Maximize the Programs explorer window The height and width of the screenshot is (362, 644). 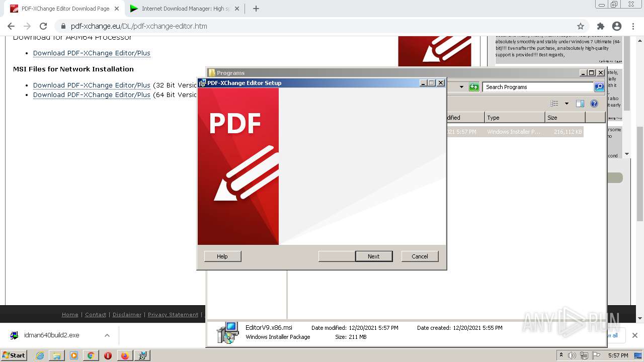[592, 73]
